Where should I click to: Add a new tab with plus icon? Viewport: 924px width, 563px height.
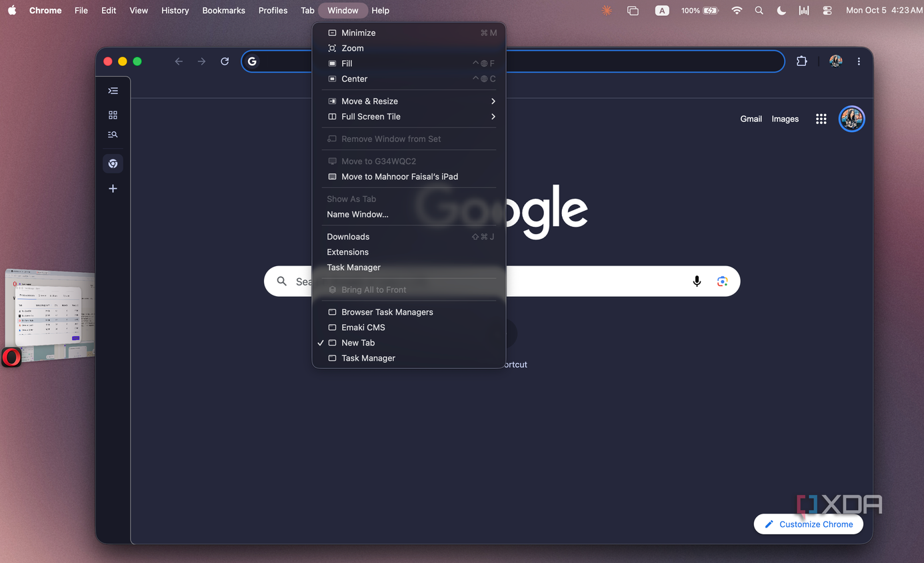tap(113, 189)
